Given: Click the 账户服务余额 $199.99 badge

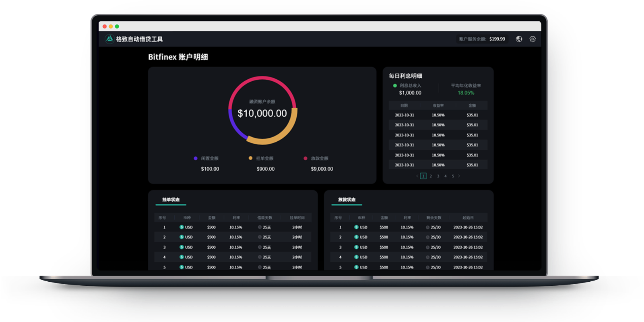Looking at the screenshot, I should pos(482,39).
